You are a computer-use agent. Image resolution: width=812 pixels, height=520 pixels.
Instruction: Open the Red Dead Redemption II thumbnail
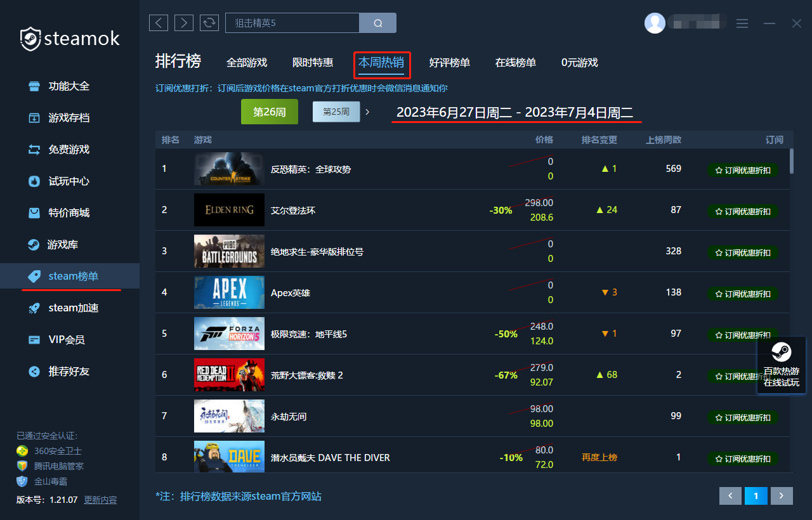click(229, 375)
